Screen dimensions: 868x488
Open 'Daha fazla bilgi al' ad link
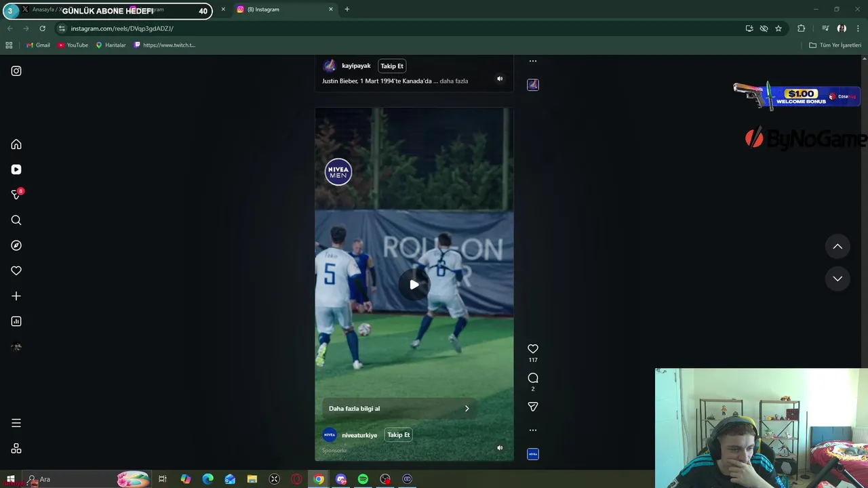[x=399, y=409]
